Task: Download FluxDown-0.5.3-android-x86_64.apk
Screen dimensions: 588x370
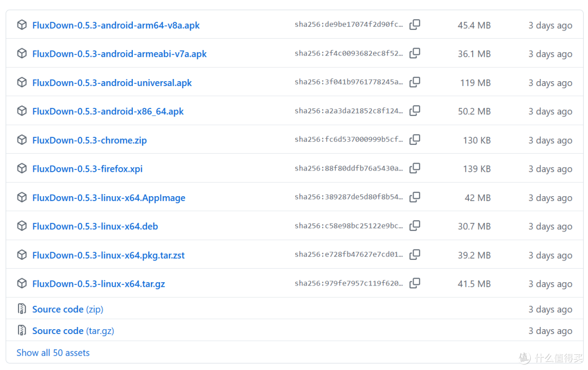Action: tap(108, 111)
